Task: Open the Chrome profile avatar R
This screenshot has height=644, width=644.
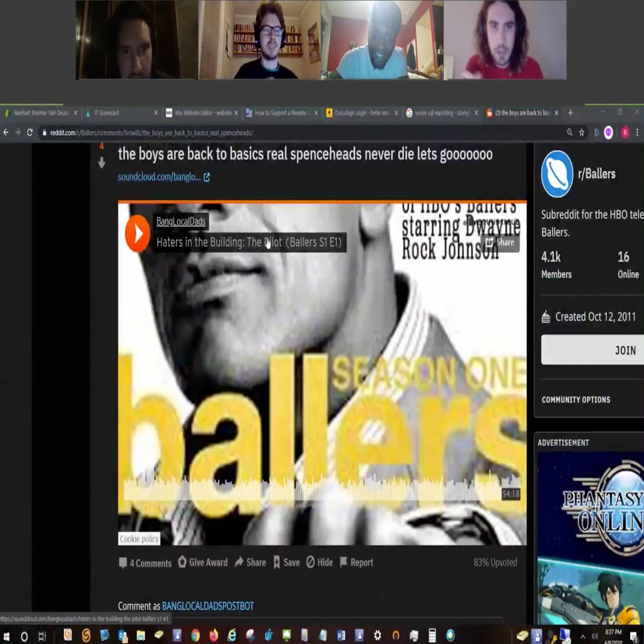Action: [x=625, y=133]
